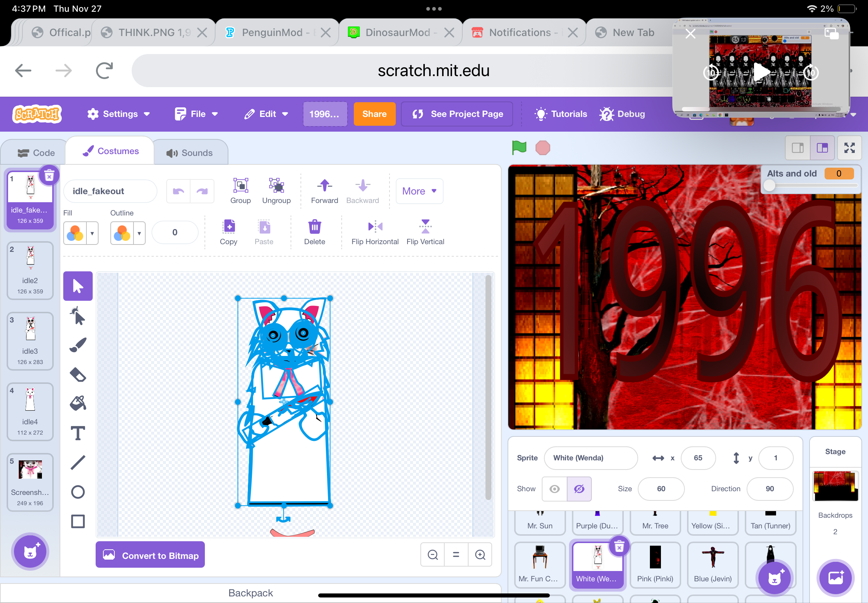The width and height of the screenshot is (868, 603).
Task: Select the Circle tool
Action: tap(78, 492)
